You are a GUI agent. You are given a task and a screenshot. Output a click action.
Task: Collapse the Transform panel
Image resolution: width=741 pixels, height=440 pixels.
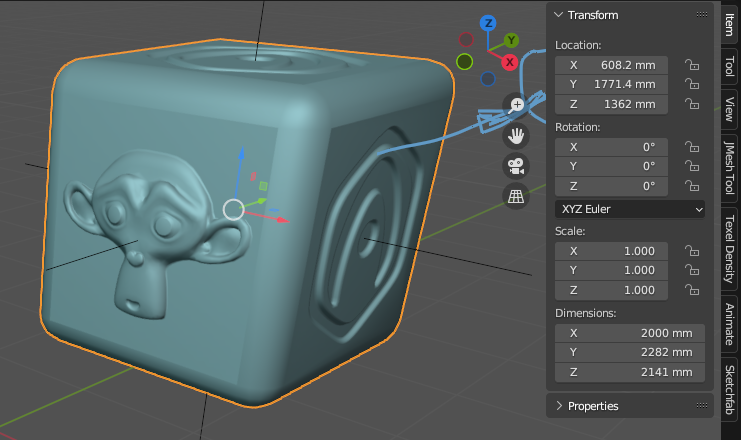[559, 15]
